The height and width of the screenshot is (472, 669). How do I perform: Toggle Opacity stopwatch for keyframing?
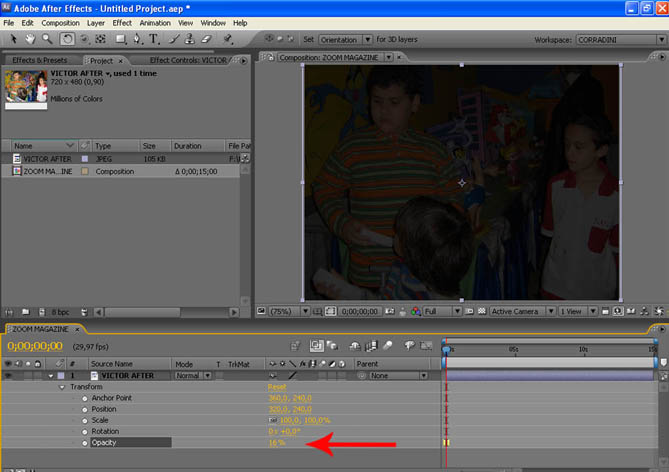point(85,442)
